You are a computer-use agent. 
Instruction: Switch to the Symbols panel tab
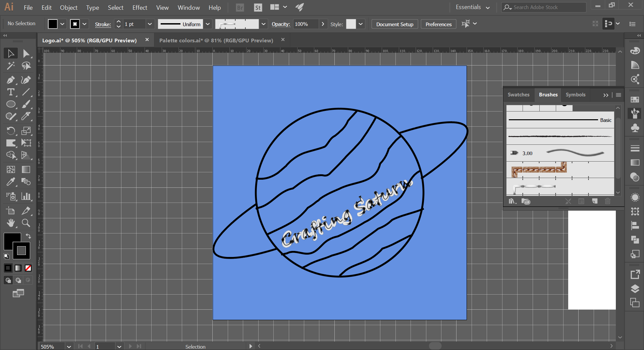click(575, 95)
